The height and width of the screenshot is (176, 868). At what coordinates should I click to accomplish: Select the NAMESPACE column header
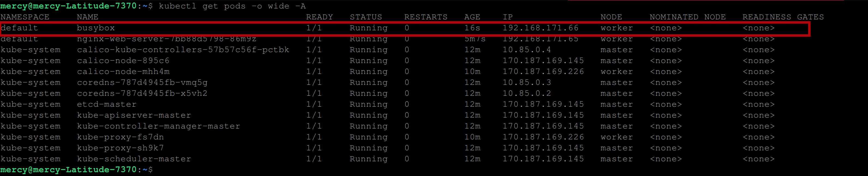pos(25,17)
